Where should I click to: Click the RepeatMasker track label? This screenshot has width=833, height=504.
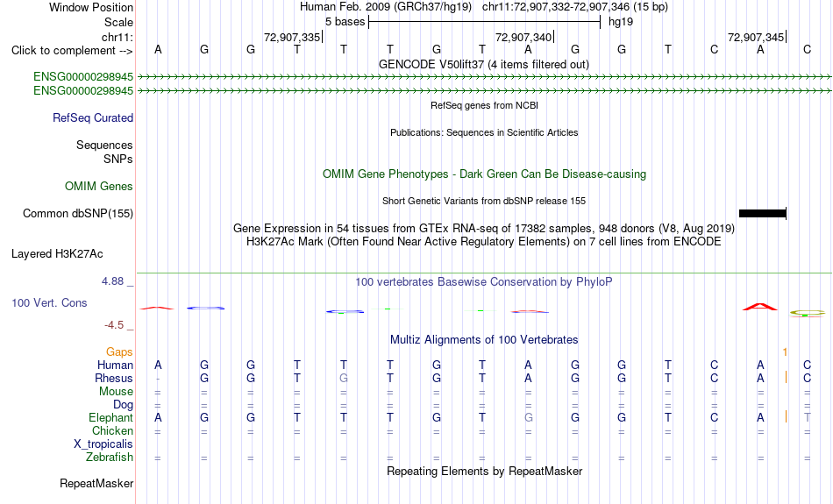pos(96,483)
